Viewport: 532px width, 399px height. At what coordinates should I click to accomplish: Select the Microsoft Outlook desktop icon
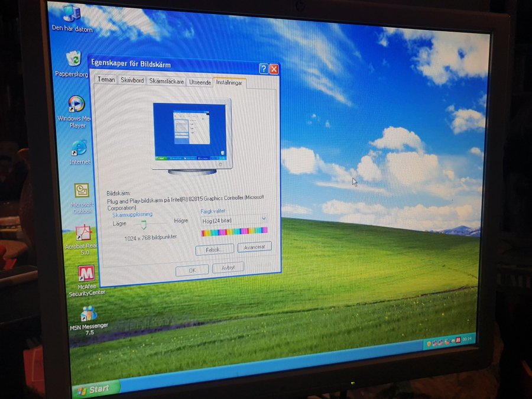coord(82,198)
